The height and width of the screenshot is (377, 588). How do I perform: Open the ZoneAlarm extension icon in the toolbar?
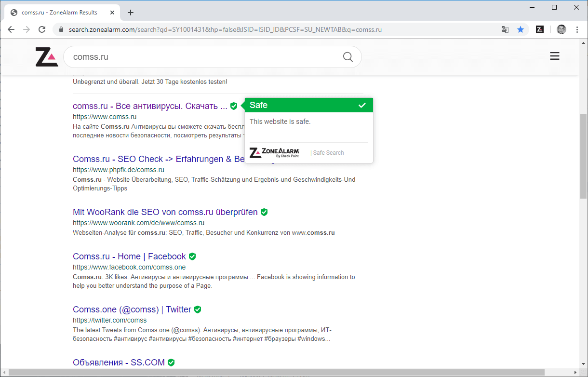pos(540,29)
